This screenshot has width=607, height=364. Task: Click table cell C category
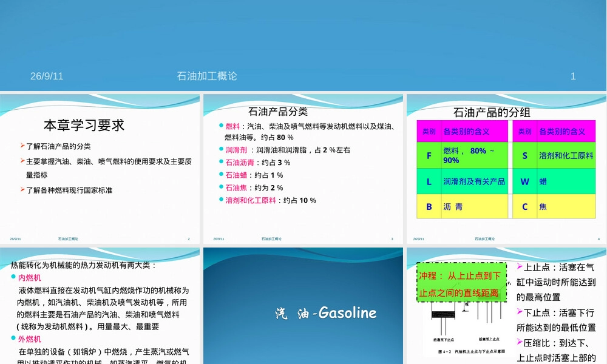[x=525, y=206]
